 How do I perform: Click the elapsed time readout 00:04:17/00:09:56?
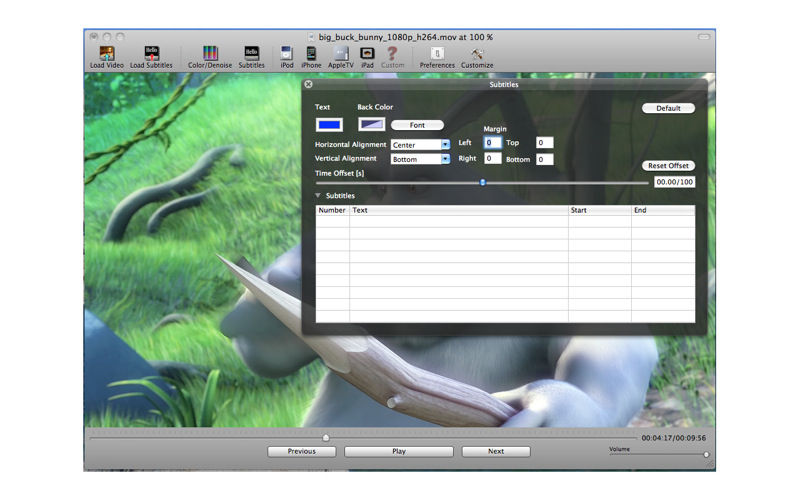point(673,438)
